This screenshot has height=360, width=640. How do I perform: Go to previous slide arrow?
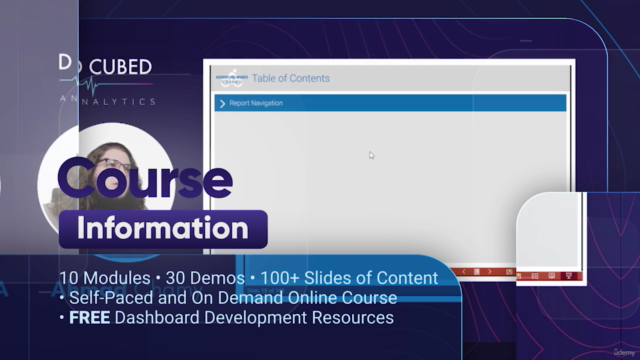pos(464,272)
